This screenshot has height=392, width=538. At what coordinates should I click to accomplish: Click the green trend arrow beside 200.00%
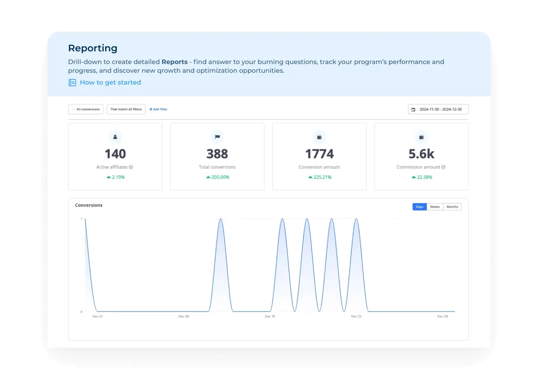click(x=208, y=177)
